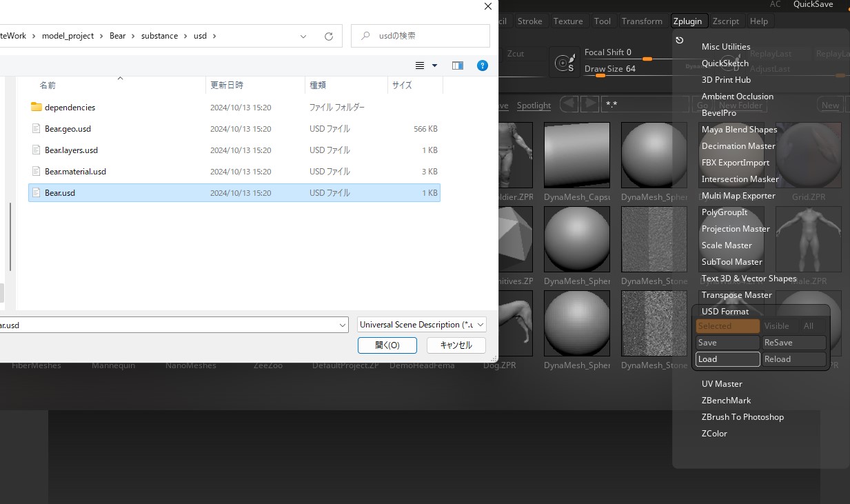Click Save in the USD Format section
The image size is (850, 504).
click(x=727, y=343)
